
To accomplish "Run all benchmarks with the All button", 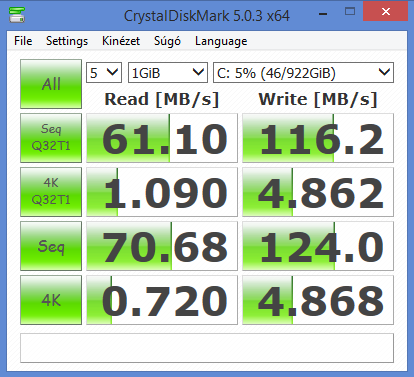I will 51,84.
